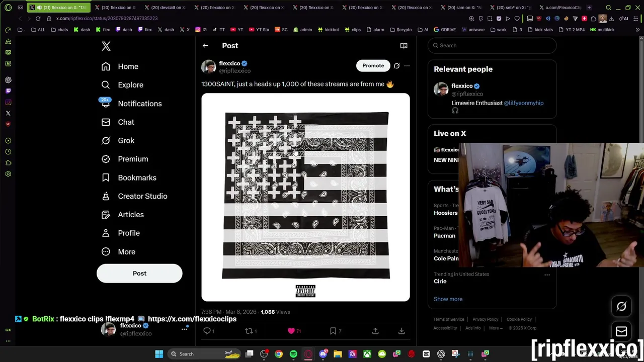Click the back arrow beside Post heading

click(x=205, y=46)
